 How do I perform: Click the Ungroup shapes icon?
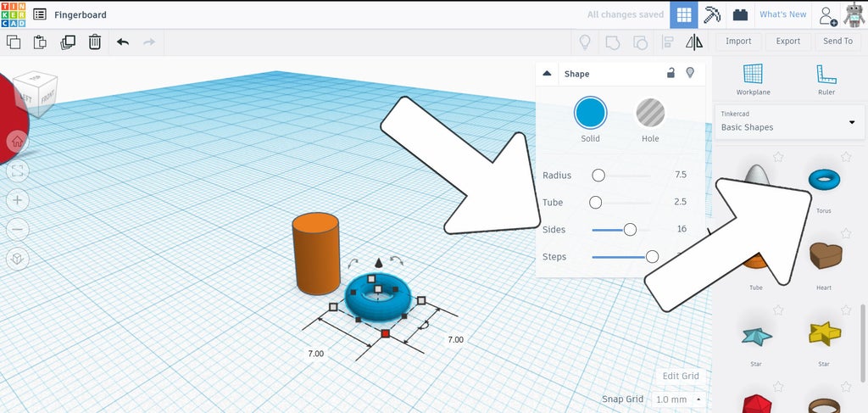[x=641, y=42]
